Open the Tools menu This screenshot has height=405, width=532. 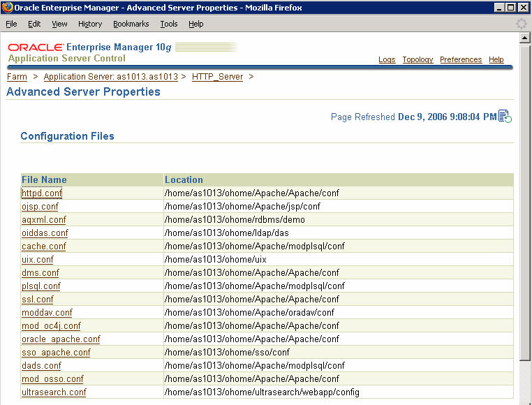pyautogui.click(x=169, y=24)
